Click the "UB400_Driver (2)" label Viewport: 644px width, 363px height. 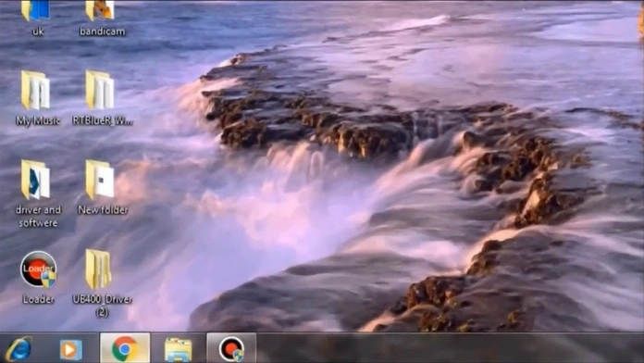[103, 306]
